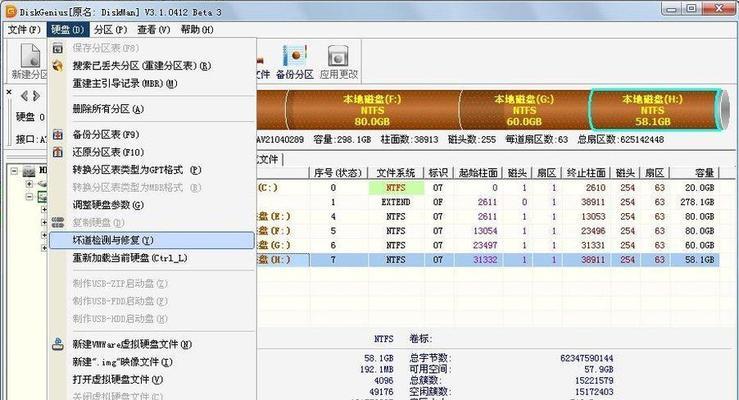Click the icon beside 搜索已丢失分区

tap(57, 65)
